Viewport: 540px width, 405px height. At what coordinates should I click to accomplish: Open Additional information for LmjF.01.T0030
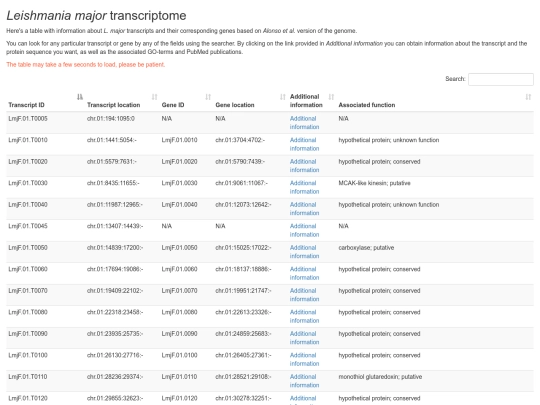[x=304, y=187]
